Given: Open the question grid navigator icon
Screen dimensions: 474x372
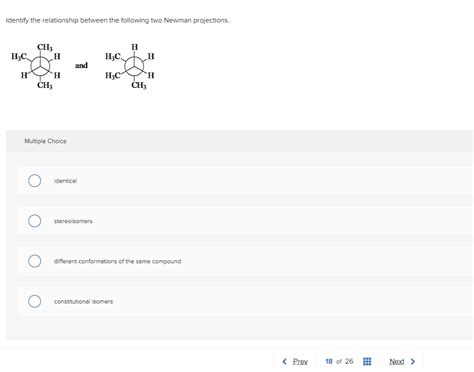Looking at the screenshot, I should click(x=367, y=361).
